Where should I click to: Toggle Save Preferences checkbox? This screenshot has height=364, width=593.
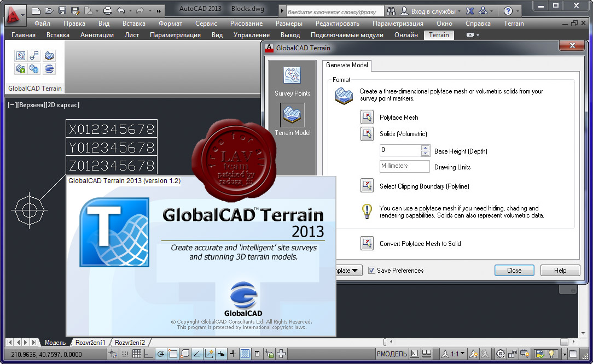click(372, 270)
